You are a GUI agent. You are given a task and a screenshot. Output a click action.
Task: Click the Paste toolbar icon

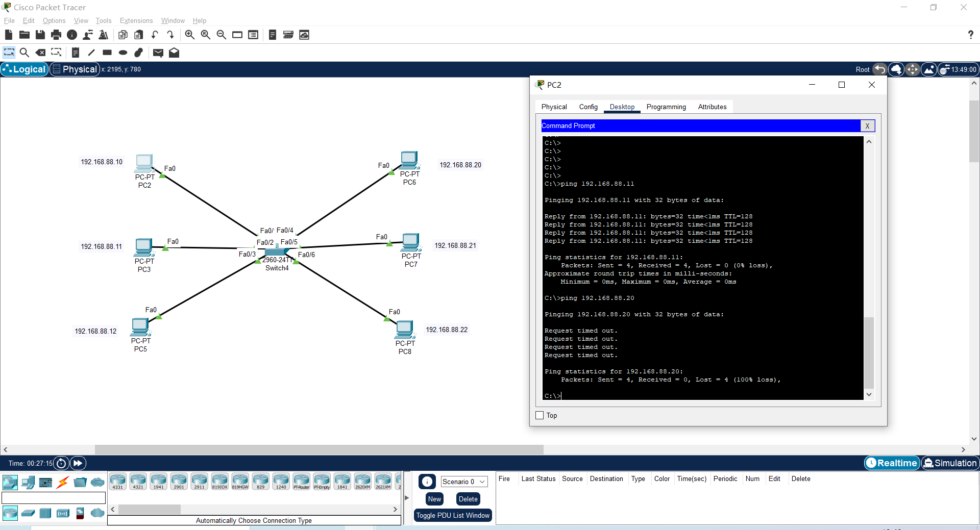pos(139,35)
